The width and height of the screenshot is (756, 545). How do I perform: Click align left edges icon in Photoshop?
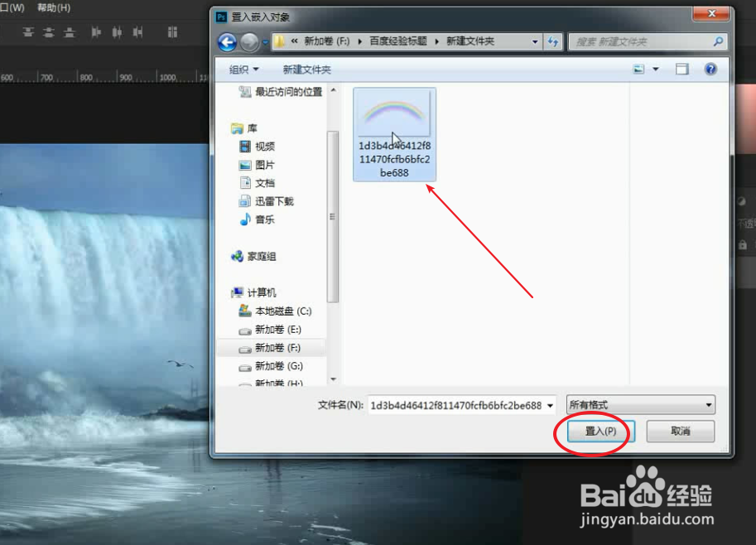[96, 32]
